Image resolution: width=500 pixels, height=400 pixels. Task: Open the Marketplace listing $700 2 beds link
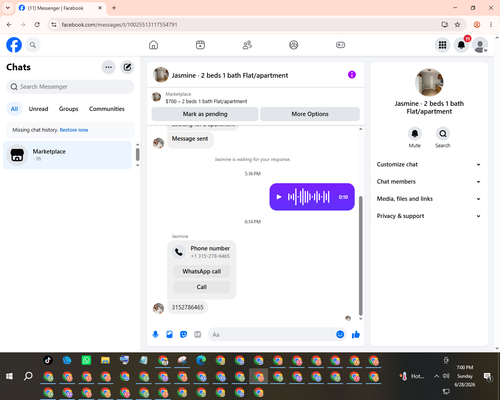coord(206,101)
